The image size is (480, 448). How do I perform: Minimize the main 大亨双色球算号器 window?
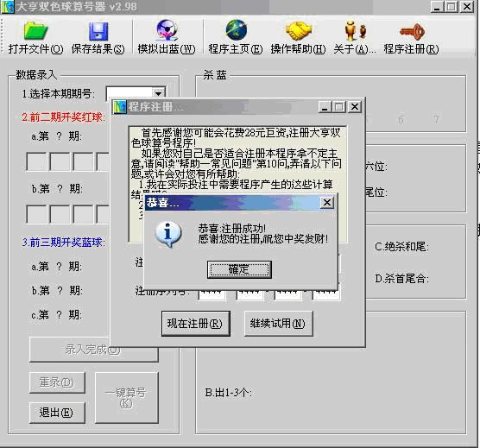coord(437,6)
